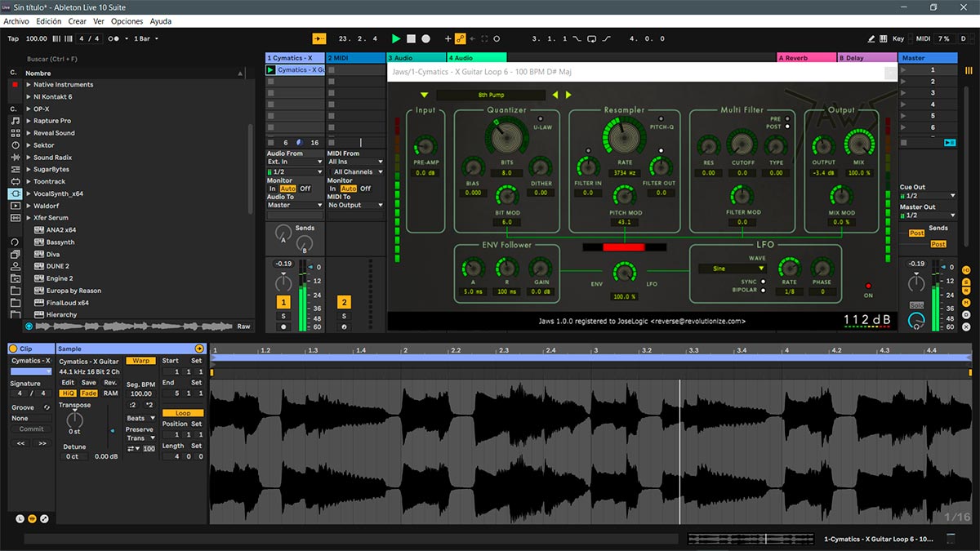Toggle computer MIDI keyboard icon
This screenshot has height=551, width=980.
click(x=883, y=38)
